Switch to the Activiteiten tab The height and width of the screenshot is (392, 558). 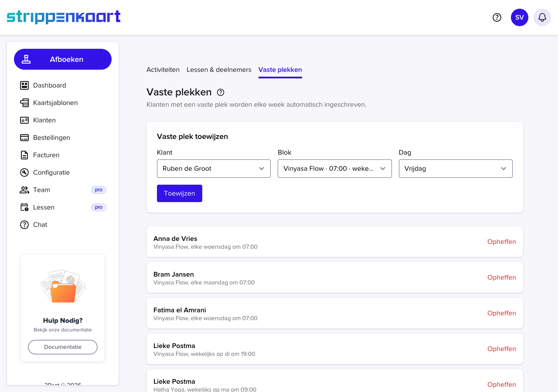[163, 70]
